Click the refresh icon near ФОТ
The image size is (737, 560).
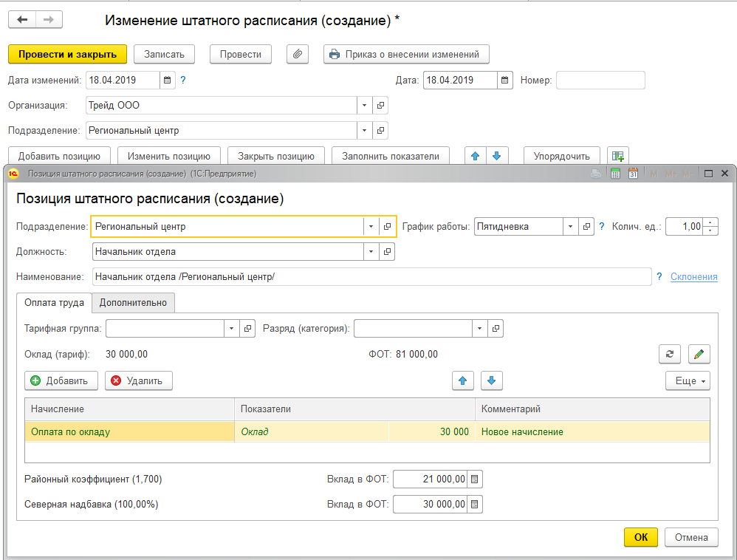[x=669, y=354]
